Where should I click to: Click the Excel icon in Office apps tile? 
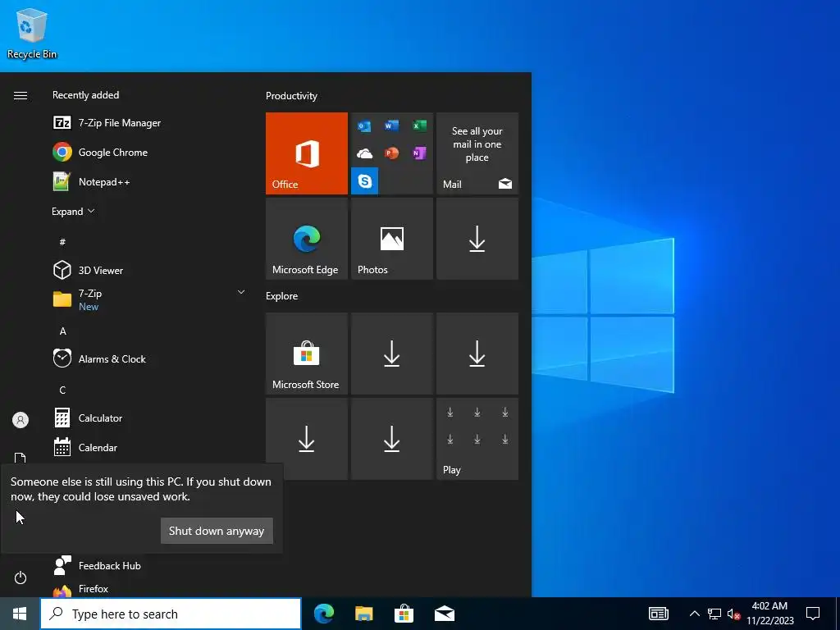419,126
